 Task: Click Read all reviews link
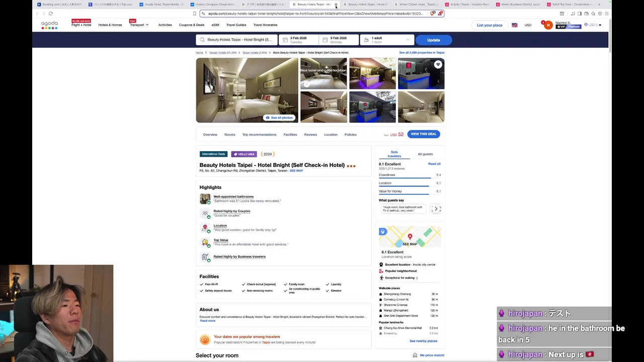click(x=434, y=164)
